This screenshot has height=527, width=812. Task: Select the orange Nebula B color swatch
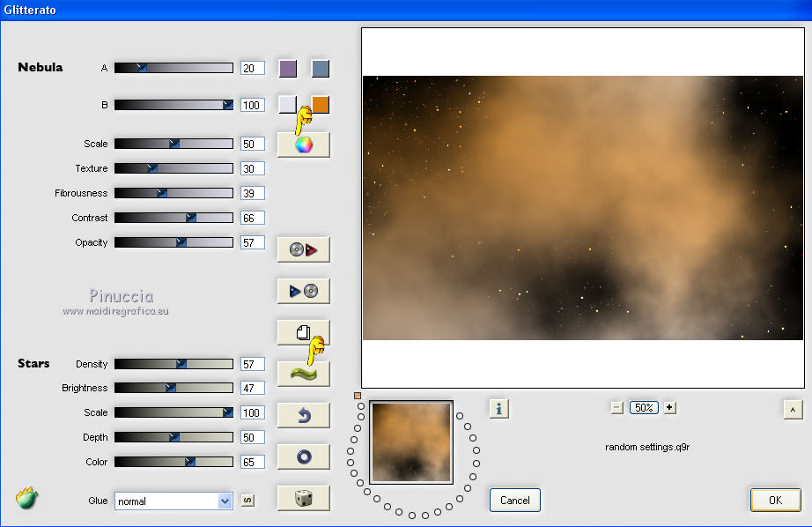coord(320,104)
